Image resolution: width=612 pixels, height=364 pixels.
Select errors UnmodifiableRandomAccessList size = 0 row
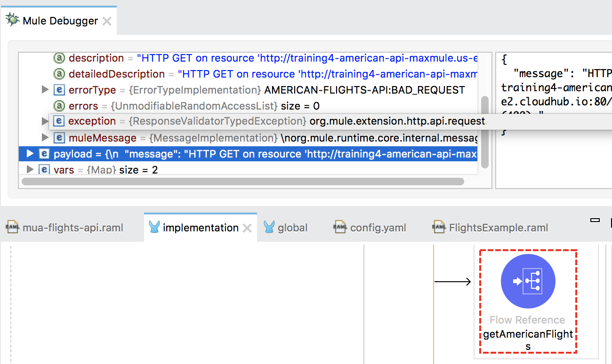point(194,106)
